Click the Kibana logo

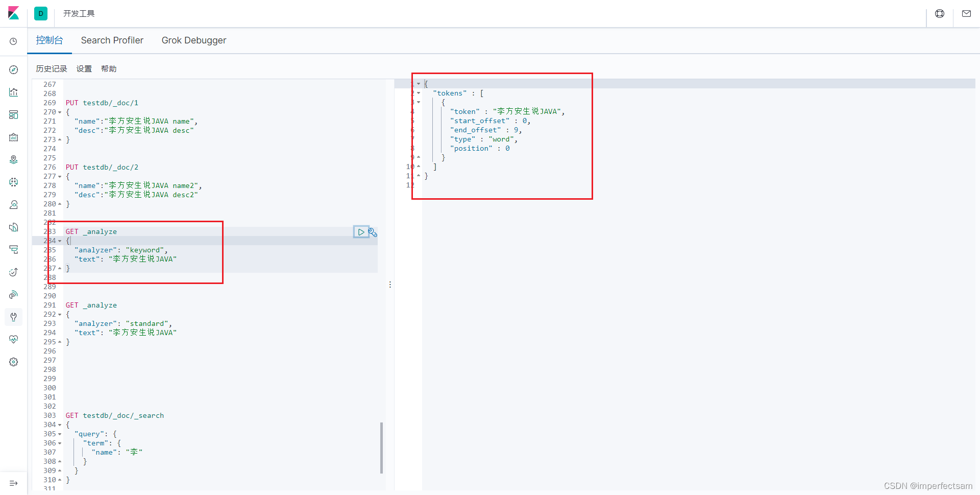(13, 13)
